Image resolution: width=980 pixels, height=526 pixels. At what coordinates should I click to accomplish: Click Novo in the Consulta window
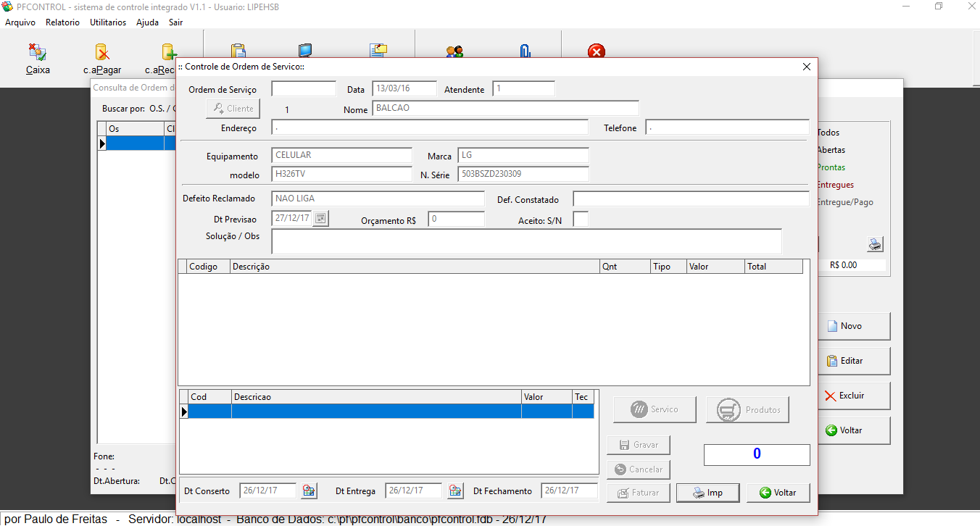coord(853,326)
